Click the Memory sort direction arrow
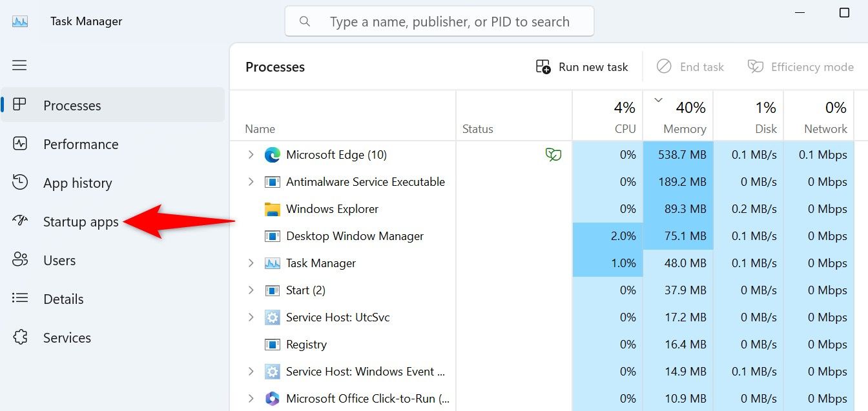 point(658,100)
